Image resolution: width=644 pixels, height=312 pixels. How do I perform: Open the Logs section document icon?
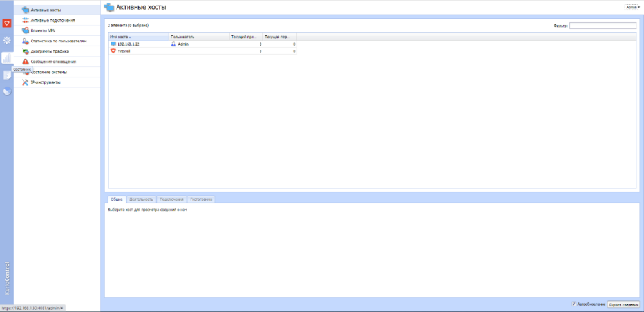pos(6,75)
